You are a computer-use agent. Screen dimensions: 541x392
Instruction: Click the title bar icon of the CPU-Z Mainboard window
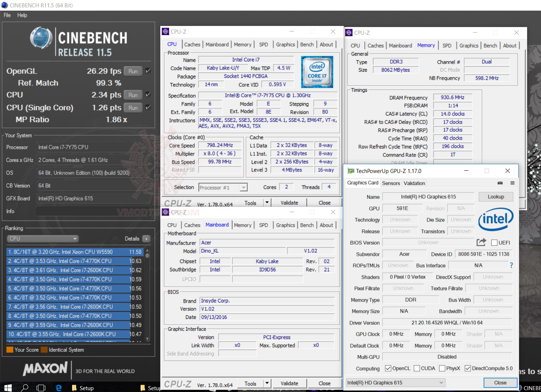165,212
